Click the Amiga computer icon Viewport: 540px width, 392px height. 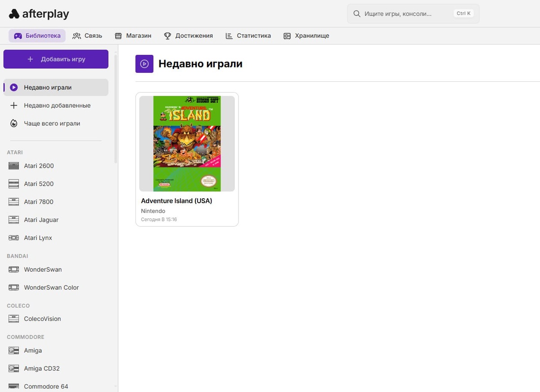pos(14,351)
